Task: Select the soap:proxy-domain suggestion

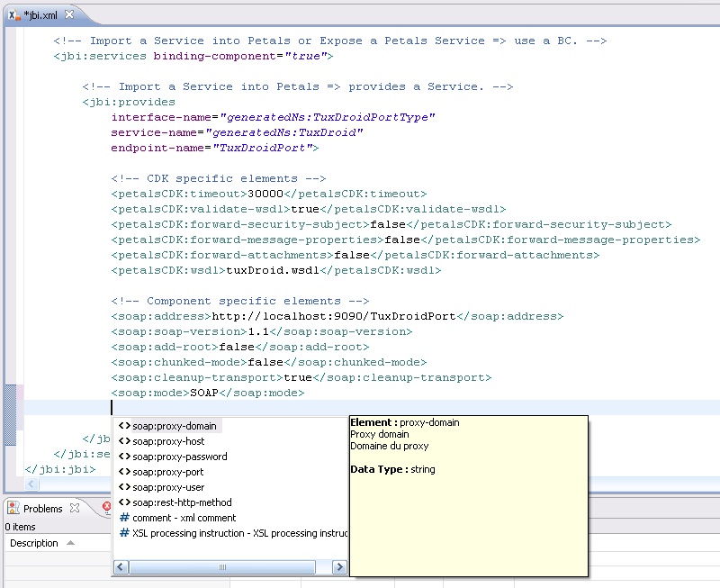Action: (175, 426)
